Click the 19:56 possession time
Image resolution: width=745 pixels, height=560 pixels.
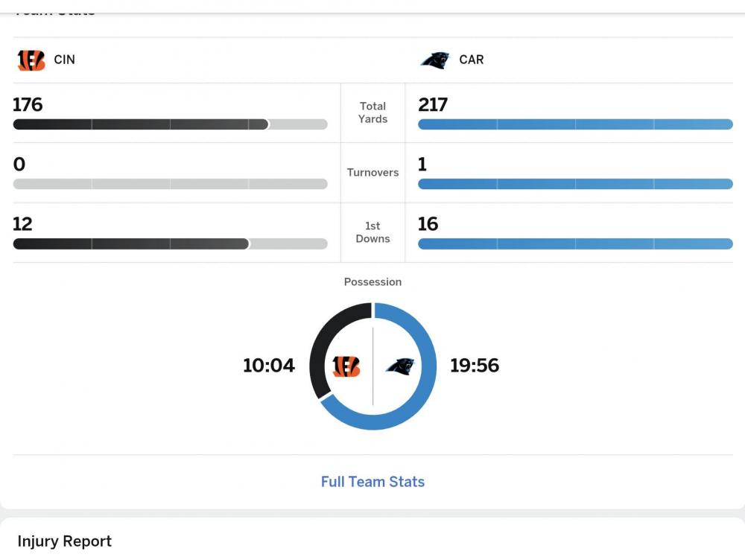(475, 366)
